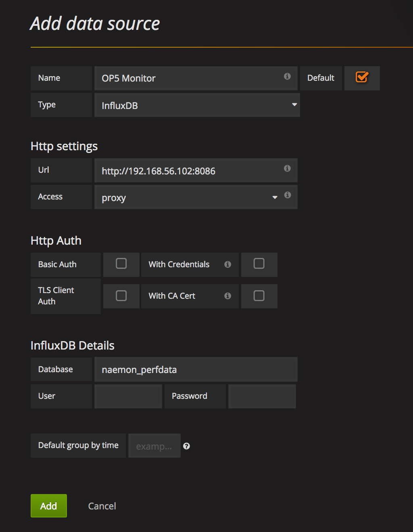Click the Add data source title

95,24
